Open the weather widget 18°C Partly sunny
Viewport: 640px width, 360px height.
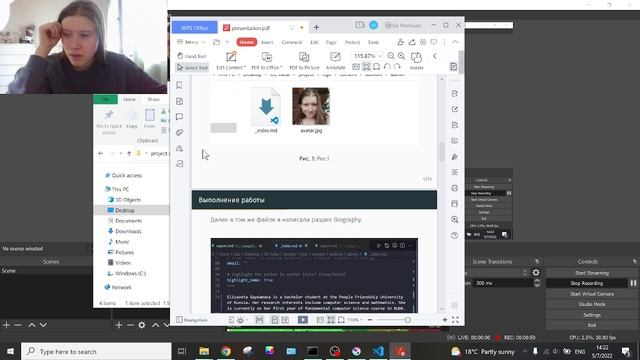coord(483,351)
